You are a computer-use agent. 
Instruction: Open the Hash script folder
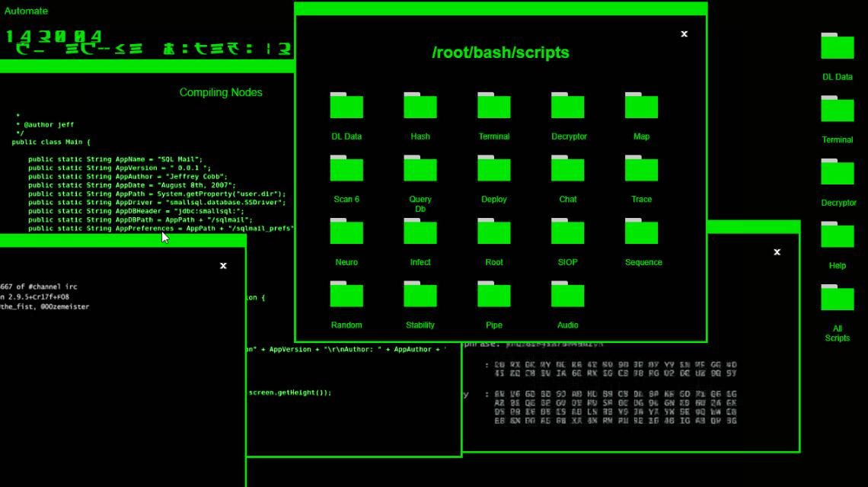(x=420, y=105)
